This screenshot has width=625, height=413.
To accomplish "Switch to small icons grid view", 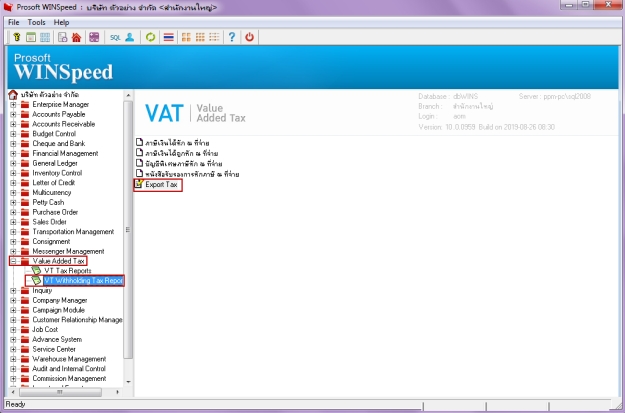I will [200, 37].
